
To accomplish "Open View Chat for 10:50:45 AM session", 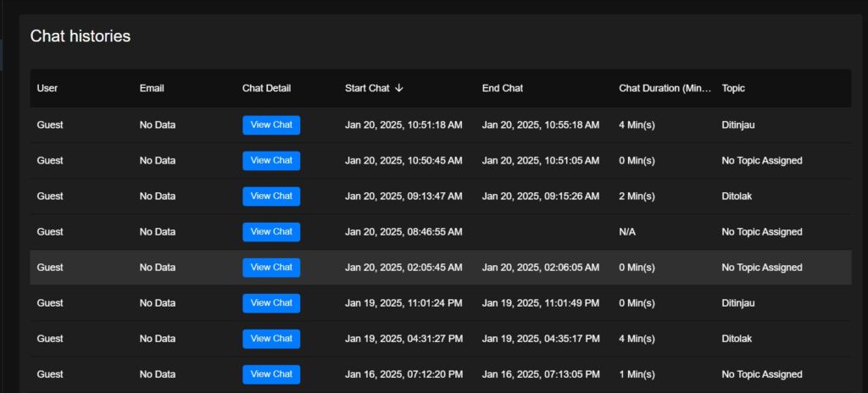I will pos(271,161).
